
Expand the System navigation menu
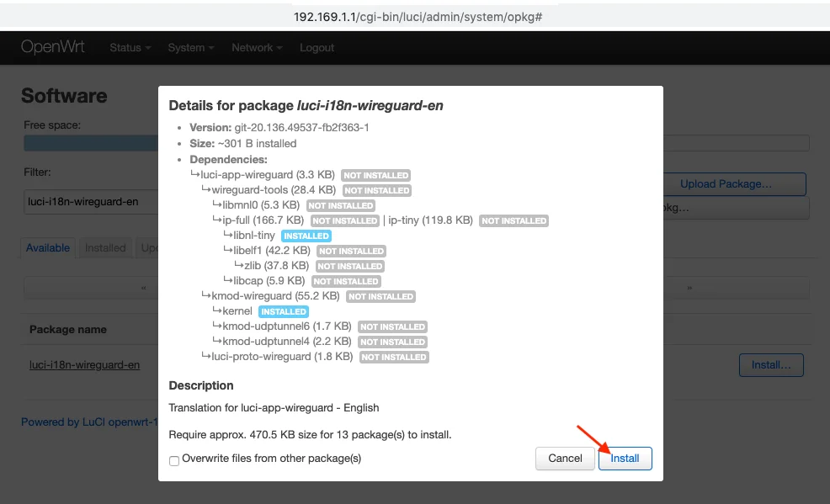[x=191, y=48]
